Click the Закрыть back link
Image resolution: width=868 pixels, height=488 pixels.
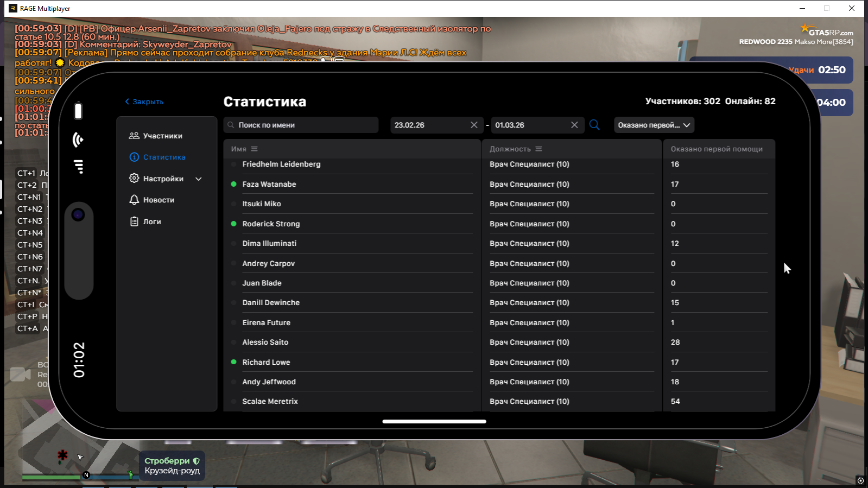(144, 102)
